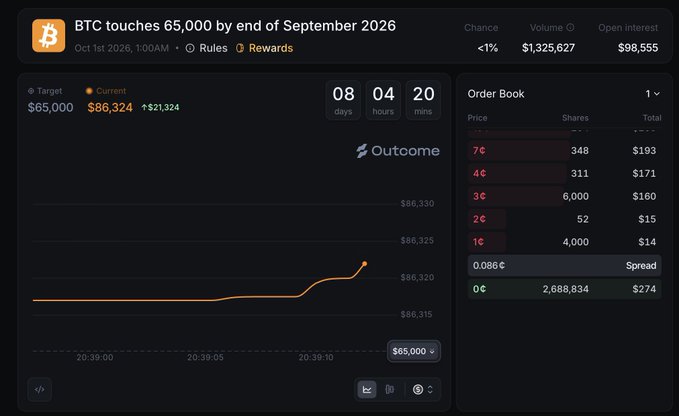The width and height of the screenshot is (679, 416).
Task: Open the $65,000 target dropdown
Action: pos(414,351)
